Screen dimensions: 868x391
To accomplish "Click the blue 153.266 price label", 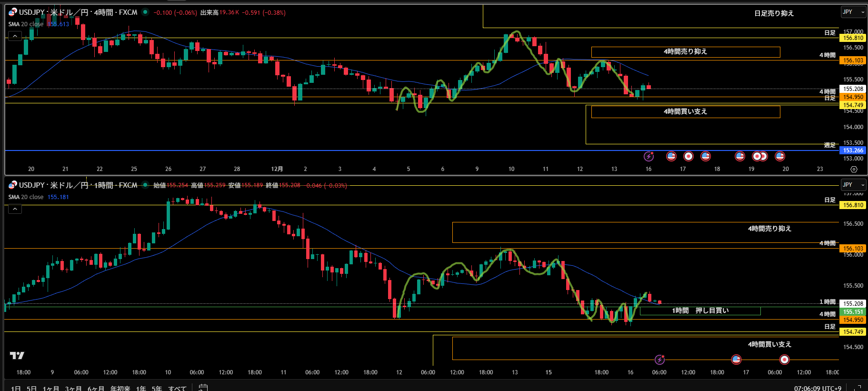I will tap(853, 150).
